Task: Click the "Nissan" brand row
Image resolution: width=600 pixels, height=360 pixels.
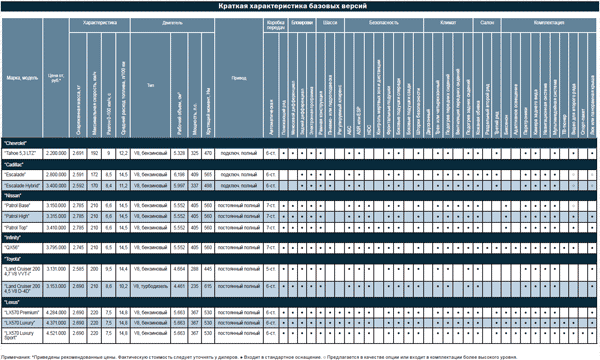Action: coord(299,195)
